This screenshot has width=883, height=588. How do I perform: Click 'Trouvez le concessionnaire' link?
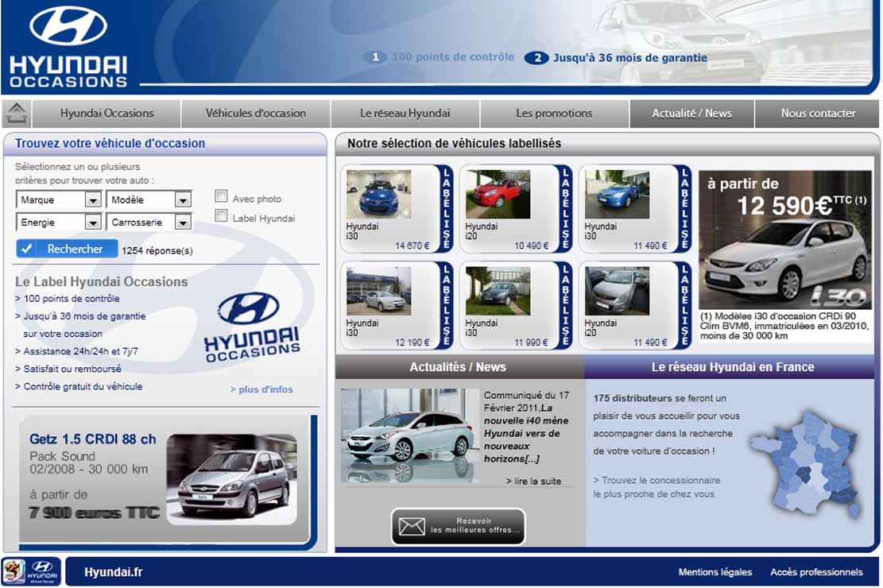click(x=656, y=487)
